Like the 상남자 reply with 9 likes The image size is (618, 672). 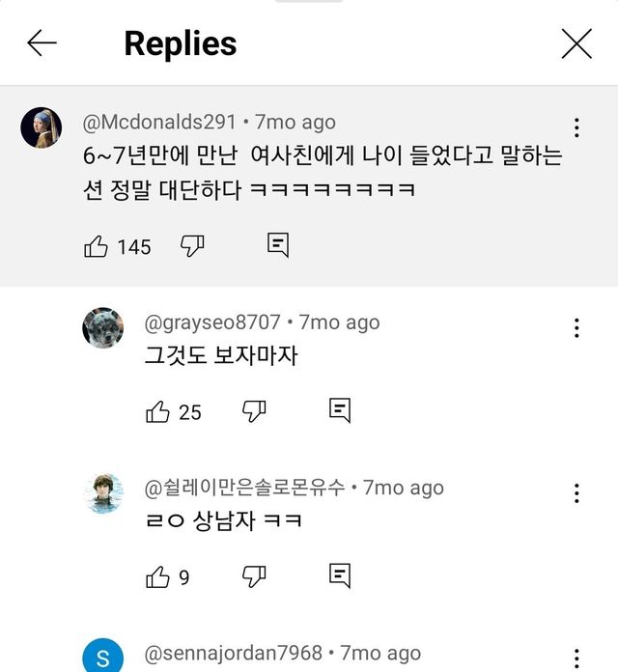[157, 577]
